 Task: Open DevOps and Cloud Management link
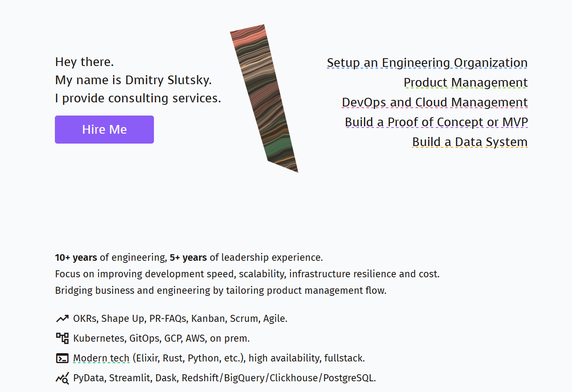click(x=435, y=102)
